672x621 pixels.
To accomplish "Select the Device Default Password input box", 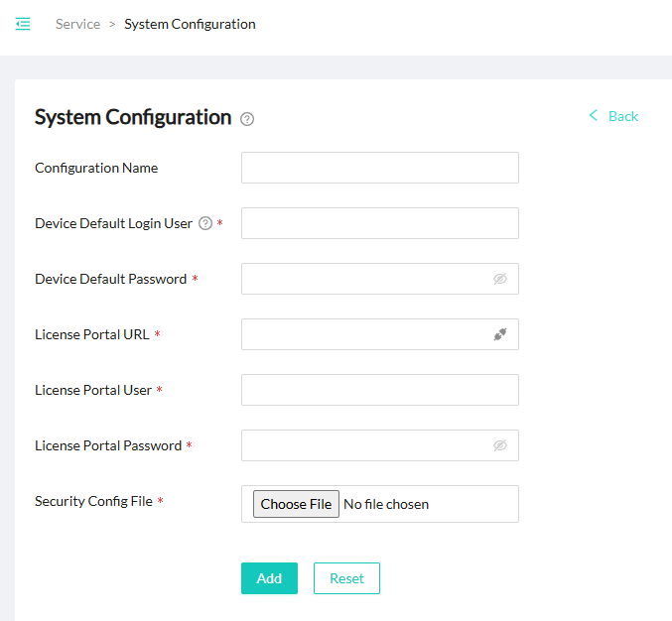I will click(x=364, y=279).
